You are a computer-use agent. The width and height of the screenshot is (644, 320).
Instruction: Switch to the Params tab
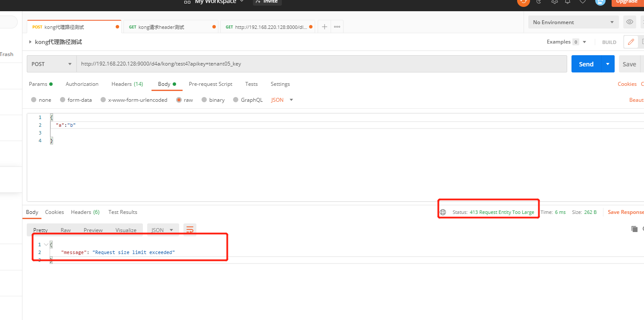coord(41,84)
